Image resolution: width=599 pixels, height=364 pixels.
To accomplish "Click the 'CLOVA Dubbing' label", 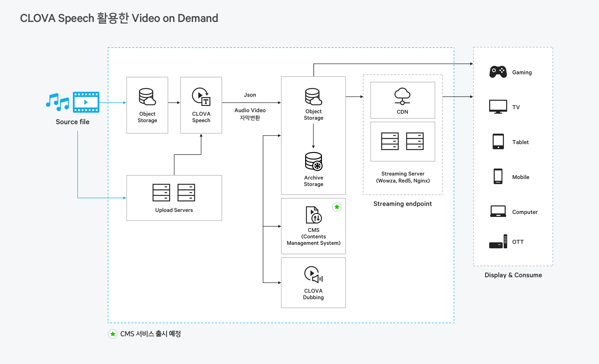I will [313, 294].
